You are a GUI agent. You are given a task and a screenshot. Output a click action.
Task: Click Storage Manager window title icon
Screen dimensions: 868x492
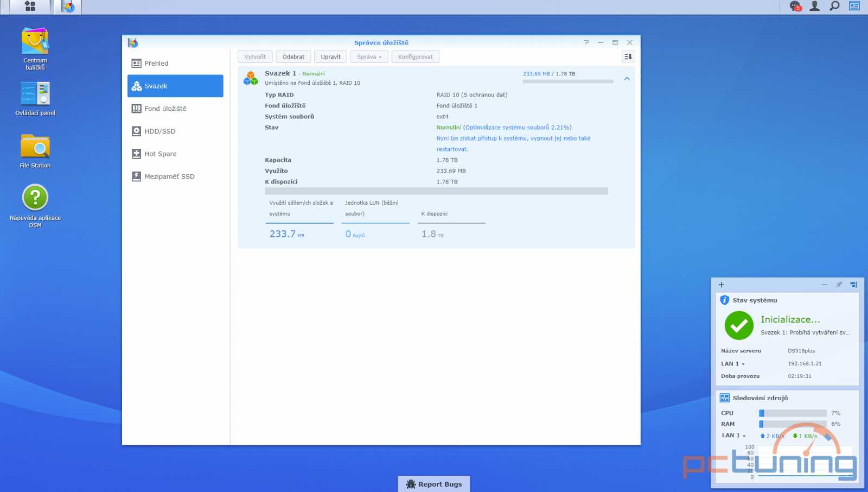pos(133,42)
